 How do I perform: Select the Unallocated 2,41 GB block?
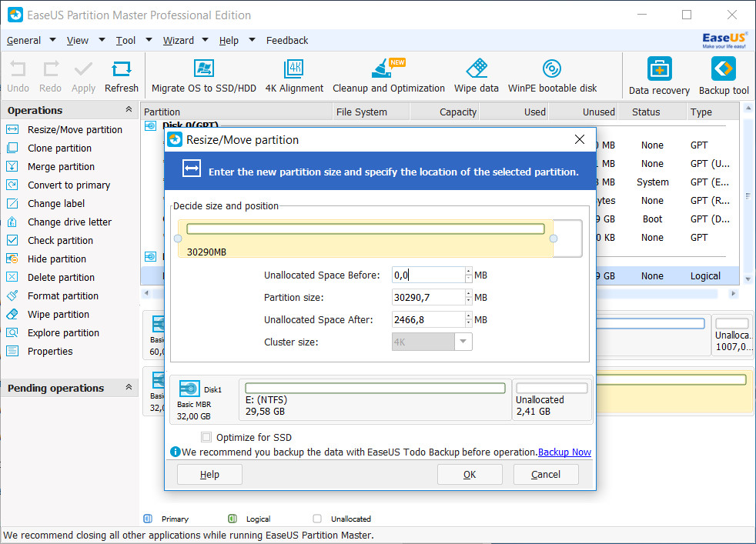(551, 399)
